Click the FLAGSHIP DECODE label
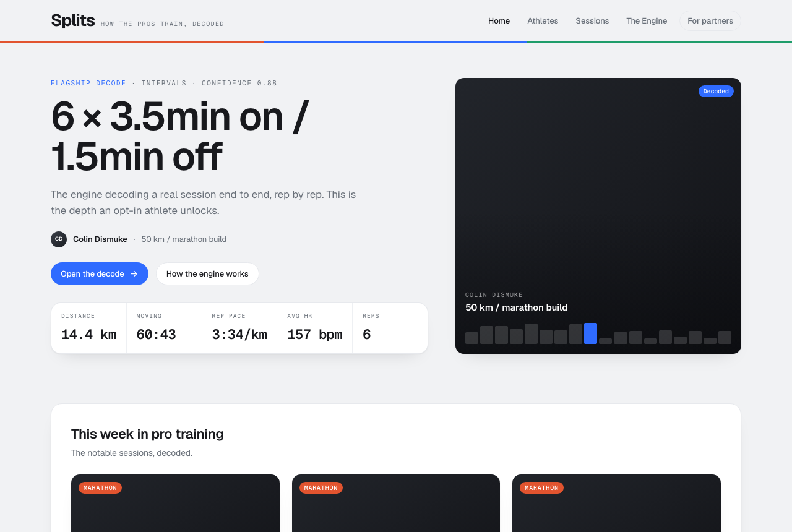The width and height of the screenshot is (792, 532). [88, 84]
